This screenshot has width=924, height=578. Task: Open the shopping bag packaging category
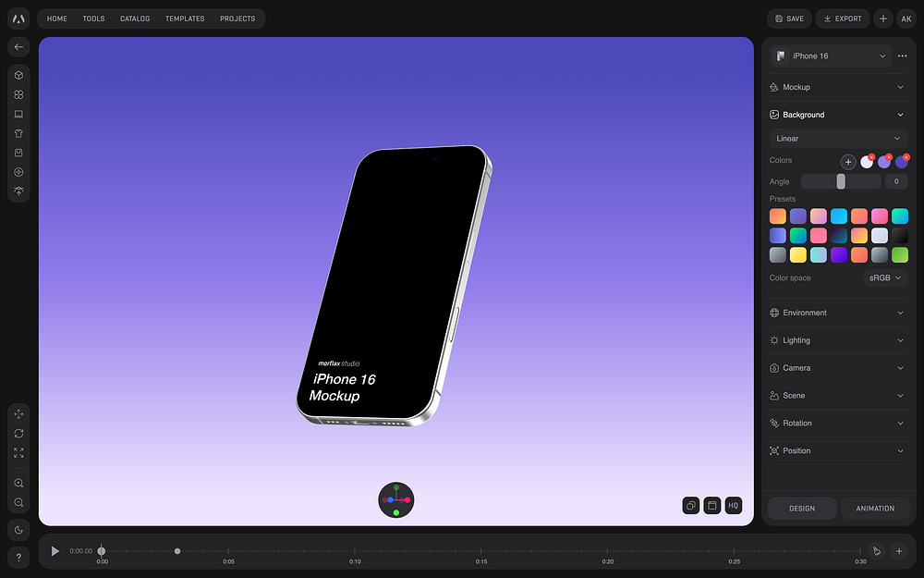click(x=18, y=153)
